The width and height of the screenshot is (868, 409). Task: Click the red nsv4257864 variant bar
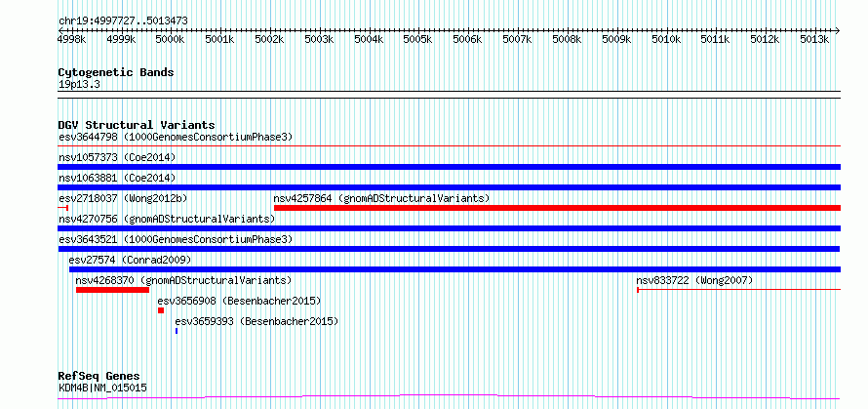click(x=557, y=208)
